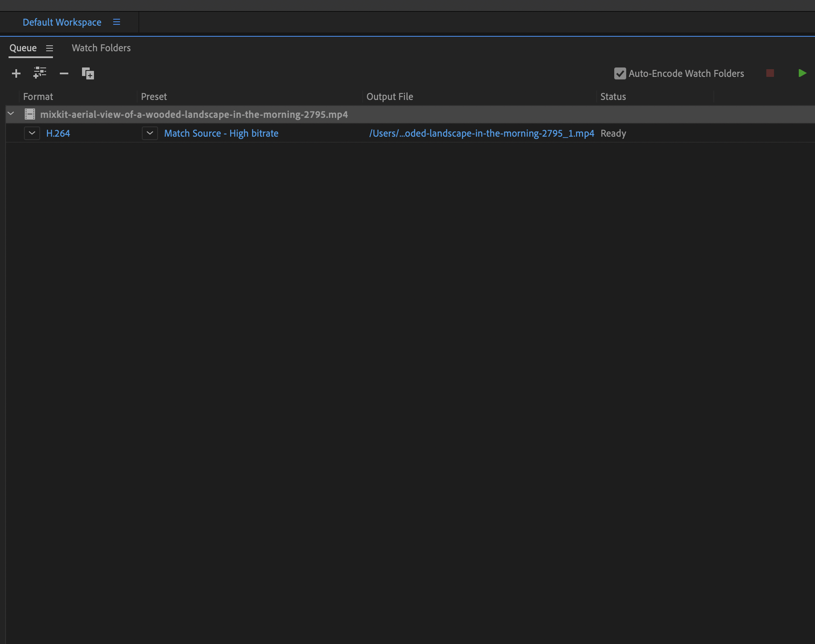The image size is (815, 644).
Task: Select the Queue tab
Action: point(23,48)
